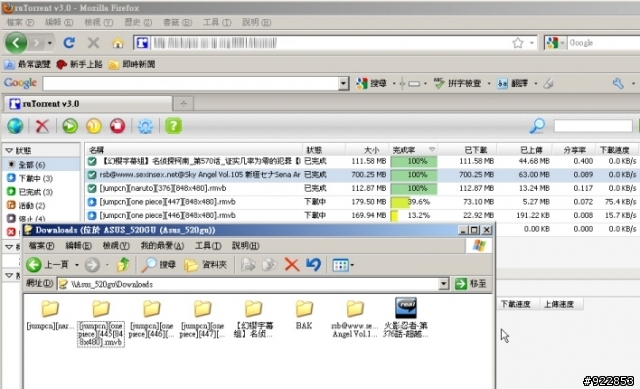Select 活動 (2) filter in sidebar
The image size is (640, 389).
click(41, 205)
